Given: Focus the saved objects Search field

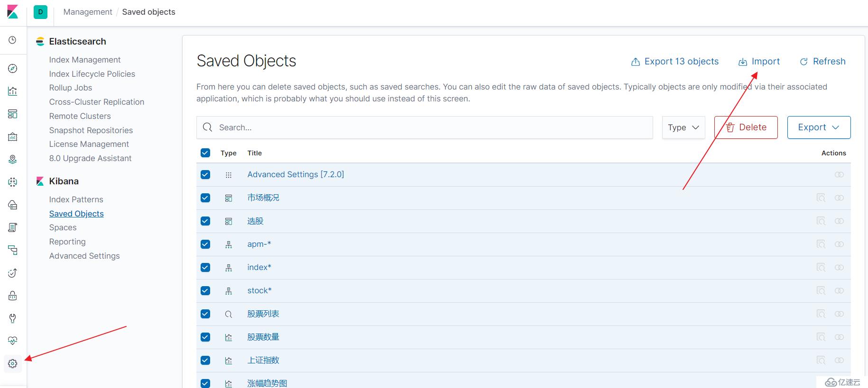Looking at the screenshot, I should [x=425, y=127].
